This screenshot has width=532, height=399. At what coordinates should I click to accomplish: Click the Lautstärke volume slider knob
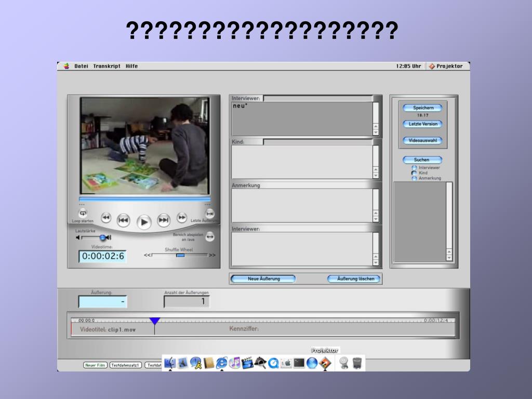tap(102, 237)
